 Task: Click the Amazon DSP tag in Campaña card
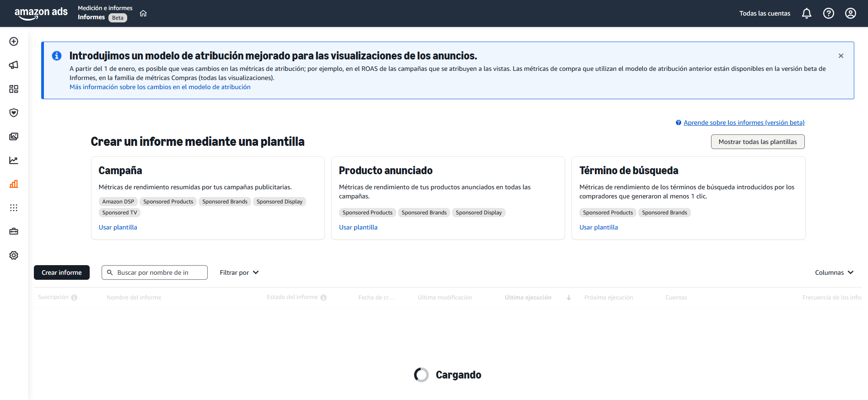point(118,202)
